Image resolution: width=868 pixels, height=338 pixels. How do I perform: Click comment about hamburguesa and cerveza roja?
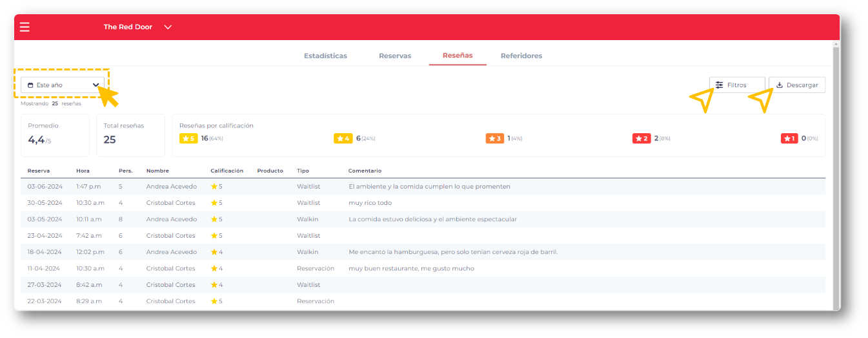453,252
